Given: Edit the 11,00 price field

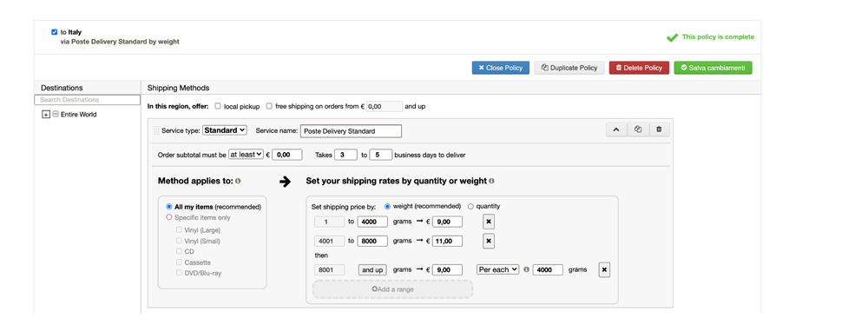Looking at the screenshot, I should [447, 242].
